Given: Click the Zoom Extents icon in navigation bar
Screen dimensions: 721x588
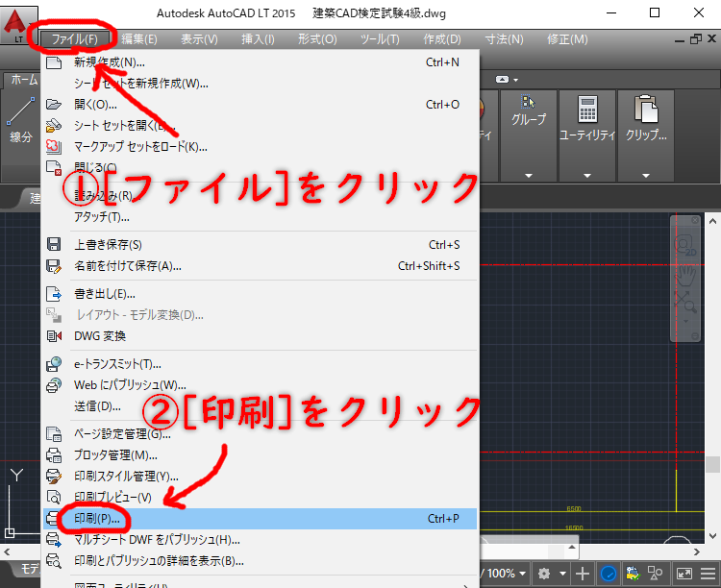Looking at the screenshot, I should pyautogui.click(x=685, y=302).
